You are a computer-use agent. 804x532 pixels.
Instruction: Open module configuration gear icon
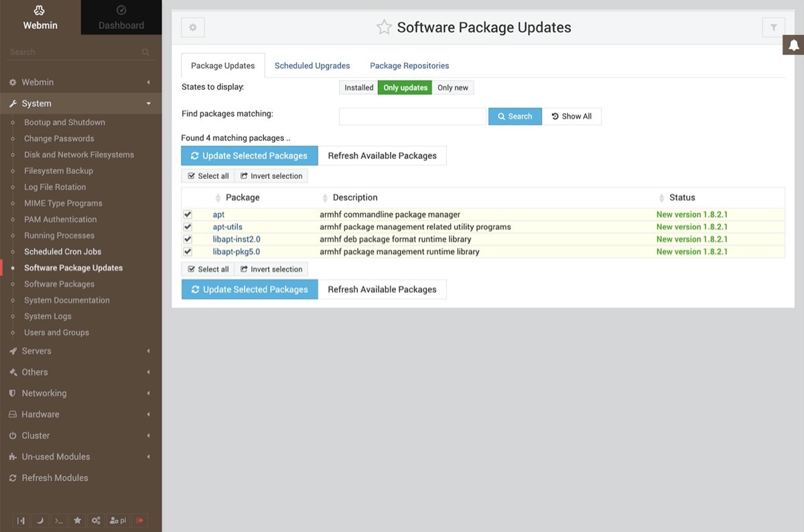193,27
